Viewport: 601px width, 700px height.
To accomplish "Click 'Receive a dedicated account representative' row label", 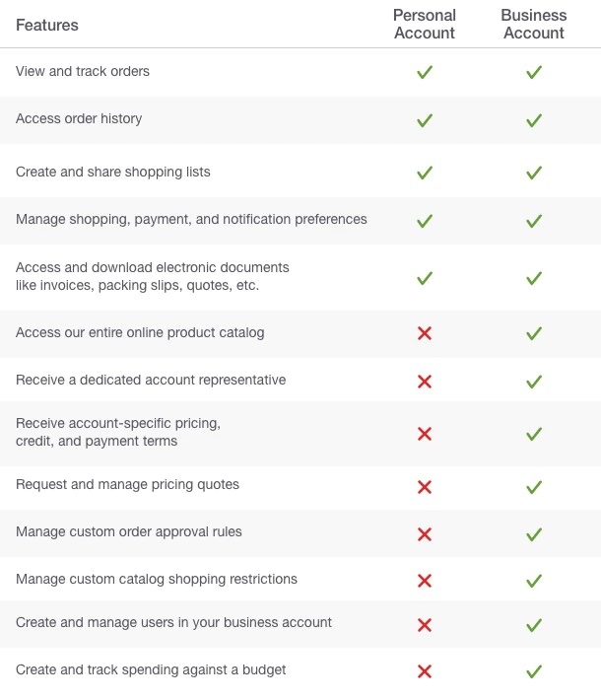I will (x=151, y=380).
